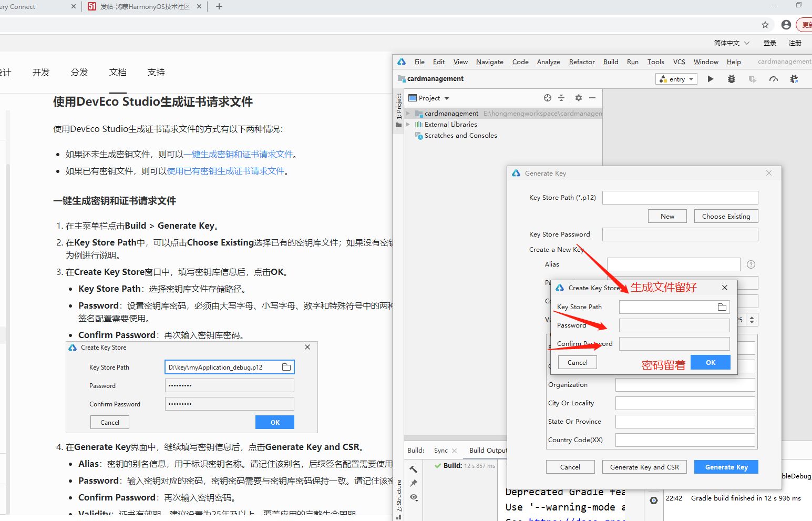Open the entry run configuration dropdown
The height and width of the screenshot is (521, 812).
pos(677,79)
